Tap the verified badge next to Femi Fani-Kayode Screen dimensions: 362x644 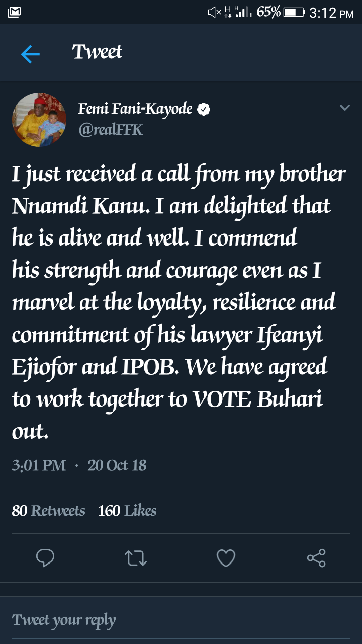(203, 109)
